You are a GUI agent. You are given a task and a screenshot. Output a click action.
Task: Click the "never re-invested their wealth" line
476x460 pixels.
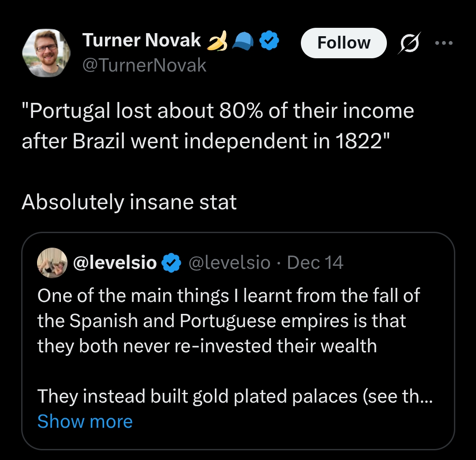(x=207, y=346)
